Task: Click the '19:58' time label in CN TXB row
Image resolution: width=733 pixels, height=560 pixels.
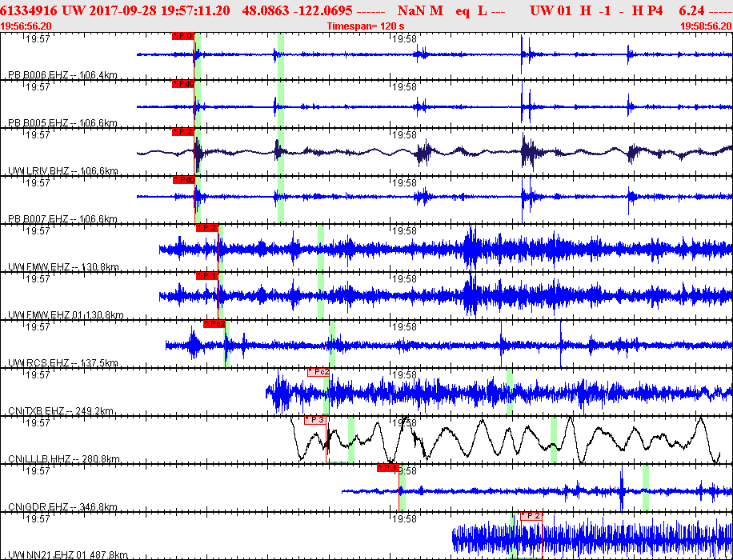Action: click(x=404, y=375)
